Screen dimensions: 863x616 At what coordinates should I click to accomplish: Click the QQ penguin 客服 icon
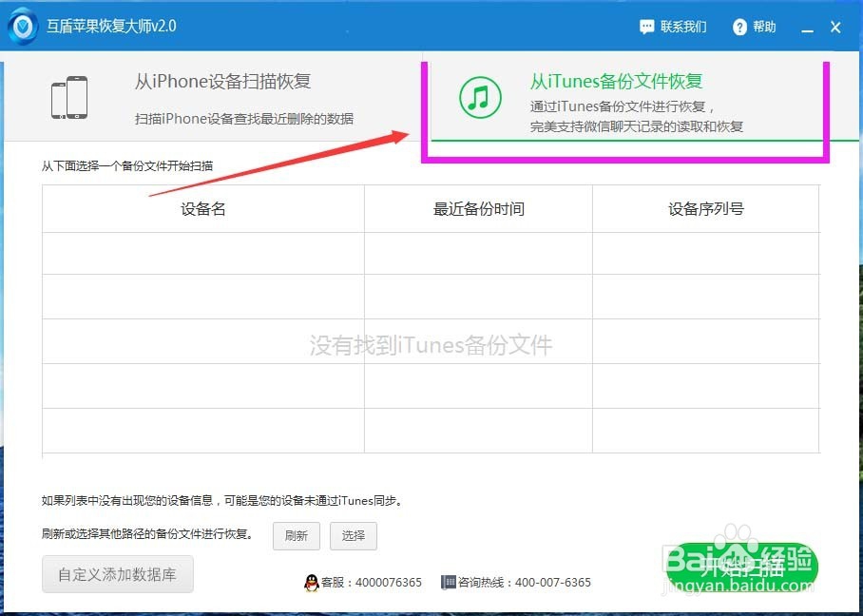pos(312,583)
